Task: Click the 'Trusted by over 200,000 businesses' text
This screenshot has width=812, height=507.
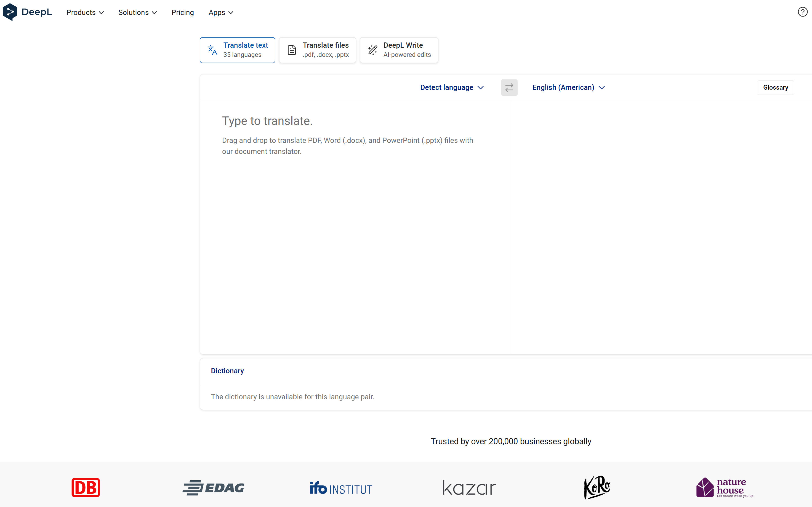Action: (x=511, y=441)
